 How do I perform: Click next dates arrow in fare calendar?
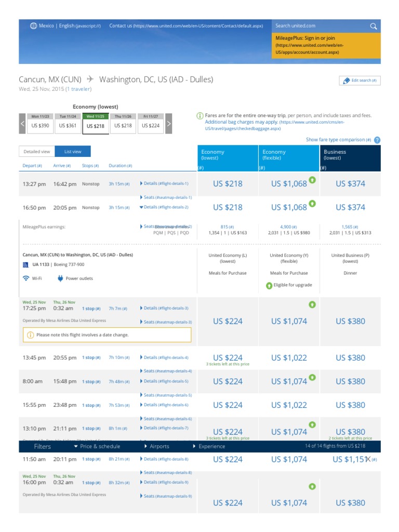pyautogui.click(x=169, y=125)
